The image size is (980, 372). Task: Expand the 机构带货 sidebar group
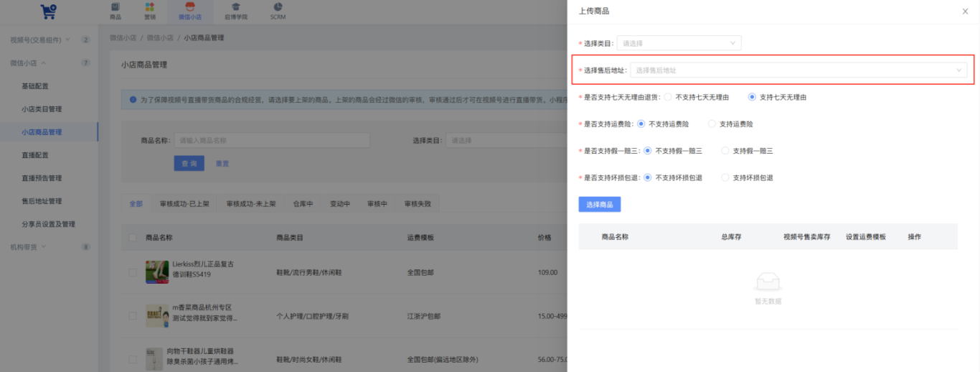pos(29,246)
